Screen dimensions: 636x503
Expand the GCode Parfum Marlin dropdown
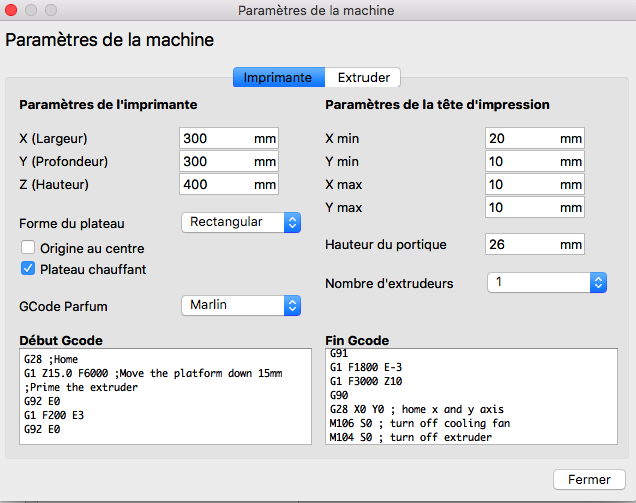coord(241,305)
